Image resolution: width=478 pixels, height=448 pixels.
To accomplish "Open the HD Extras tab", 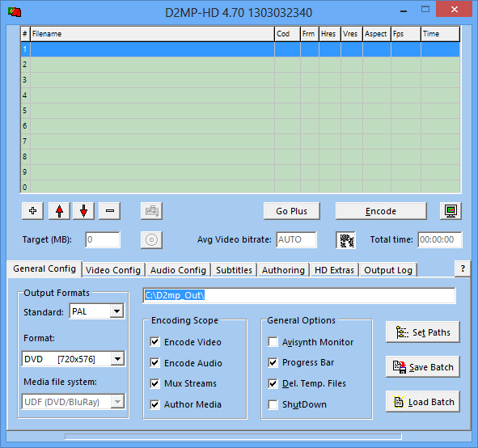I will click(334, 270).
